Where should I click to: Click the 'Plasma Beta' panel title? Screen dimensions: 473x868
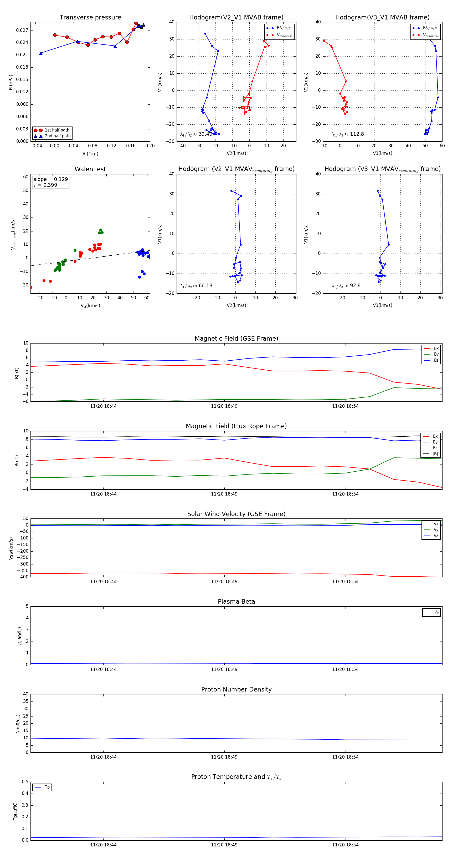coord(236,602)
